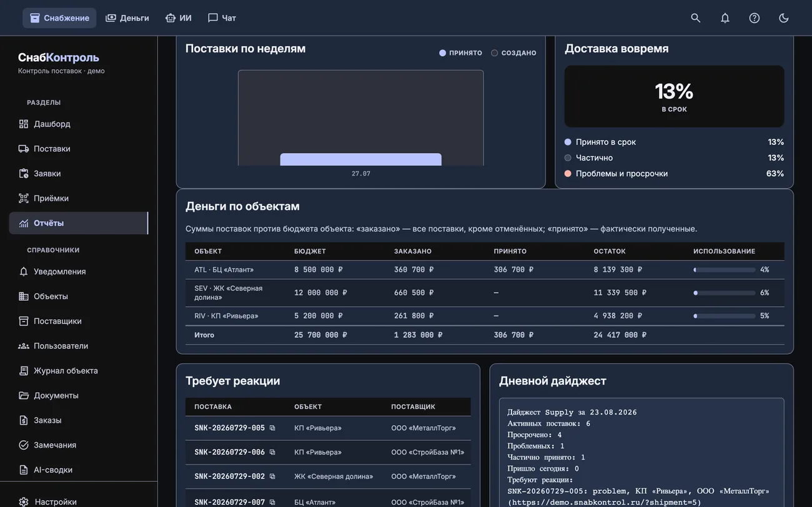Click the 27.07 week bar in chart
812x507 pixels.
pyautogui.click(x=360, y=159)
